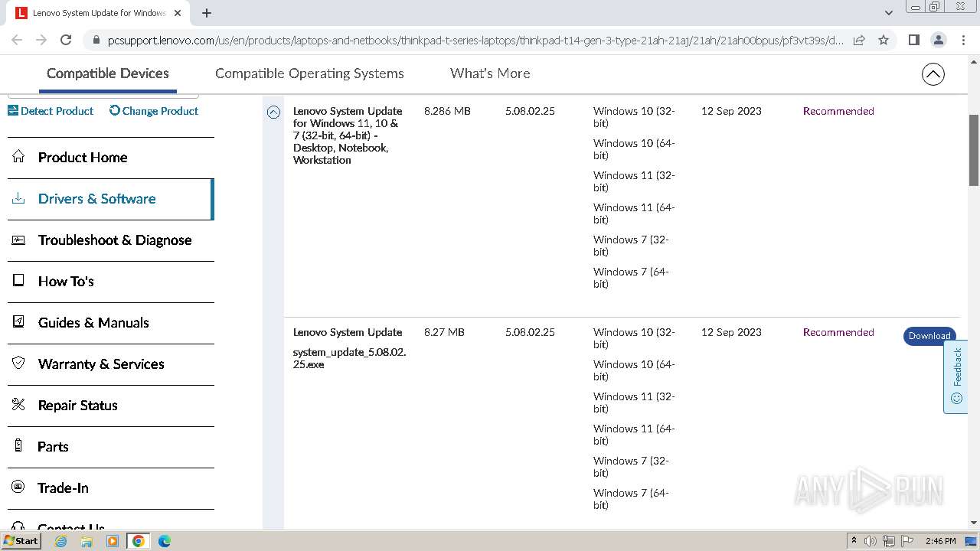Click the Drivers & Software download icon

18,198
